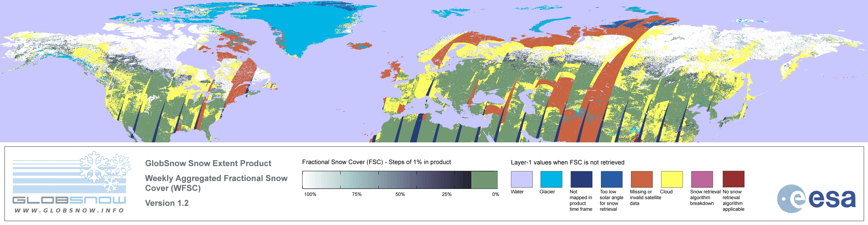The image size is (868, 225).
Task: Select the 'No snow retrieval algorithm applicable' swatch
Action: pyautogui.click(x=733, y=179)
